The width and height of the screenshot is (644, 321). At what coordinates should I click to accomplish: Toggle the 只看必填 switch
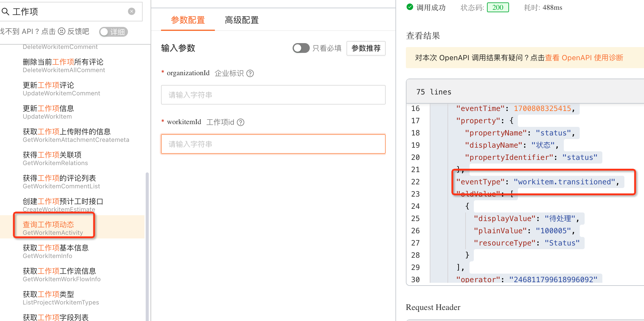coord(301,48)
